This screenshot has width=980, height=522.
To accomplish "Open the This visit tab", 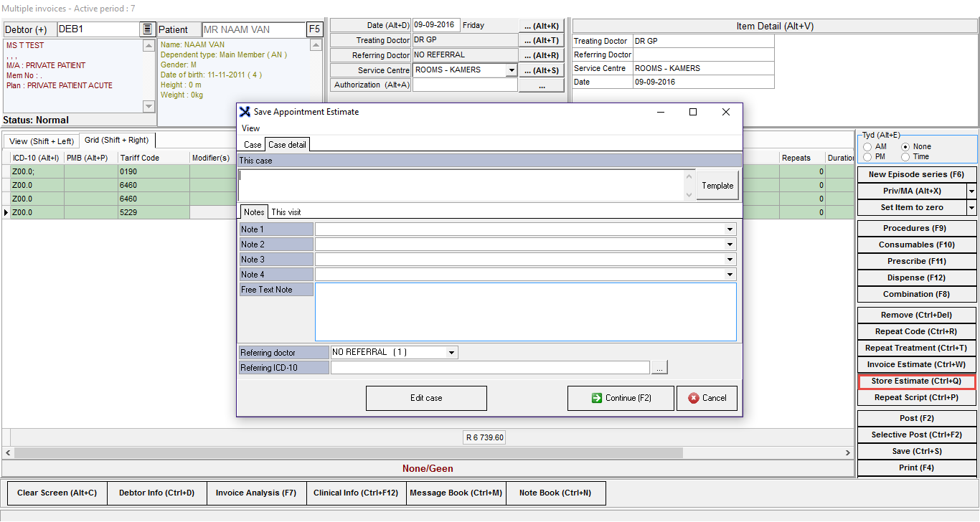I will 286,212.
